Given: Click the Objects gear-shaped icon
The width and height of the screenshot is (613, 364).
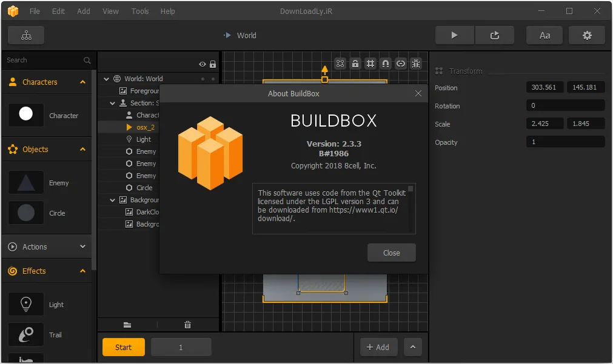Looking at the screenshot, I should pyautogui.click(x=13, y=149).
